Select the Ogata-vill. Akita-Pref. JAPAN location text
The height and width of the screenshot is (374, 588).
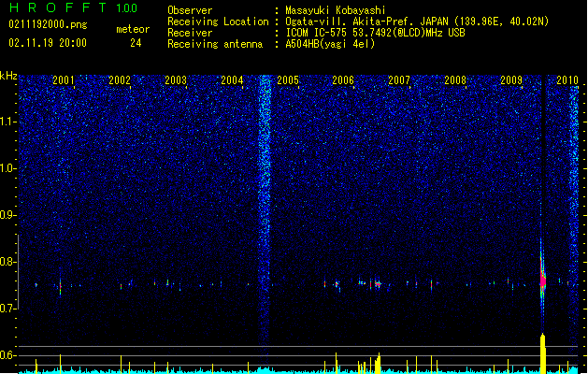point(417,22)
